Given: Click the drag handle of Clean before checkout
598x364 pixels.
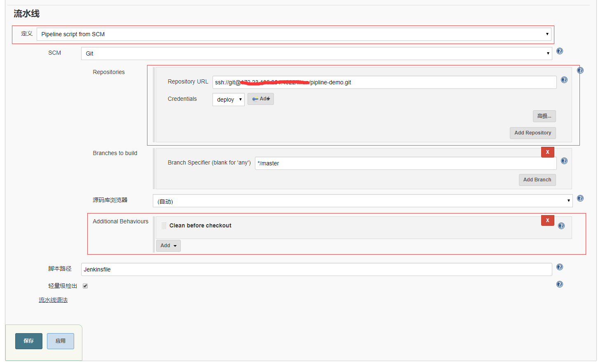Looking at the screenshot, I should [x=164, y=225].
